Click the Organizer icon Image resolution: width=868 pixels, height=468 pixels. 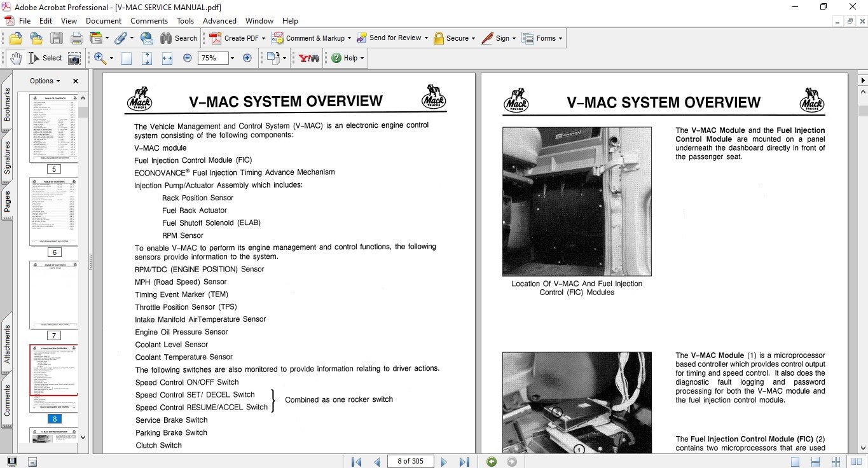click(x=100, y=38)
